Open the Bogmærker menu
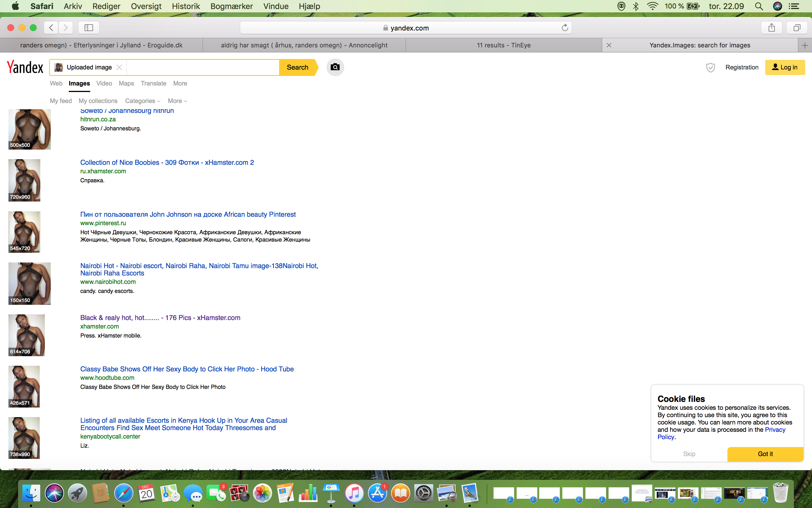Viewport: 812px width, 508px height. 231,6
